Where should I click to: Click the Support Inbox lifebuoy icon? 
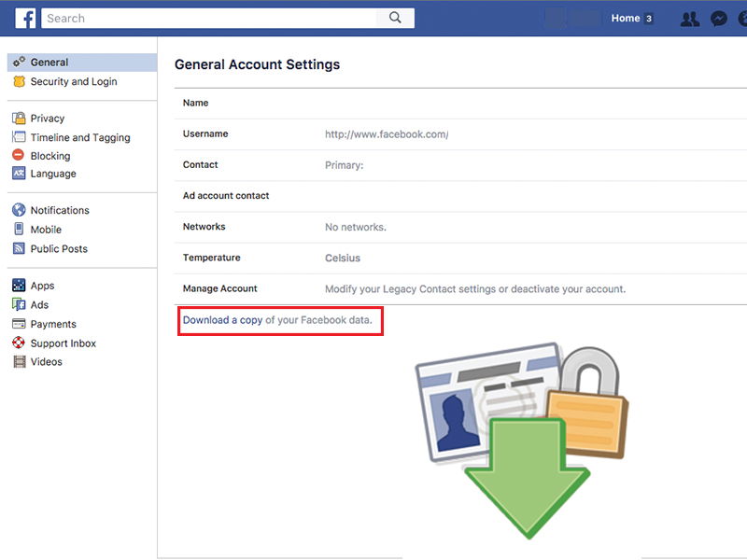click(19, 343)
